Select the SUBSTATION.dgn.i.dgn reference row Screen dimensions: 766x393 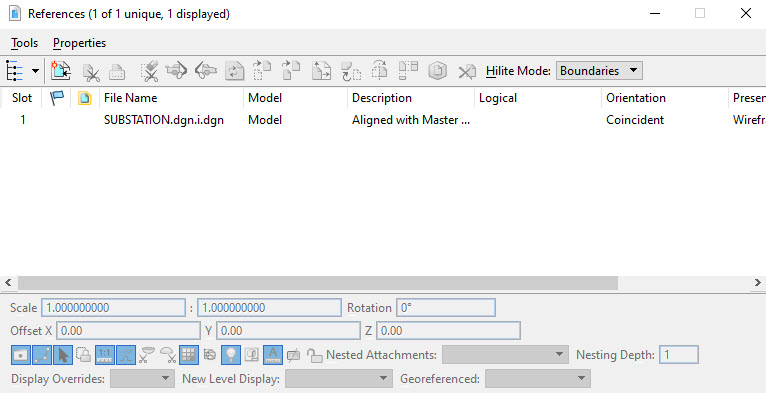[x=383, y=120]
